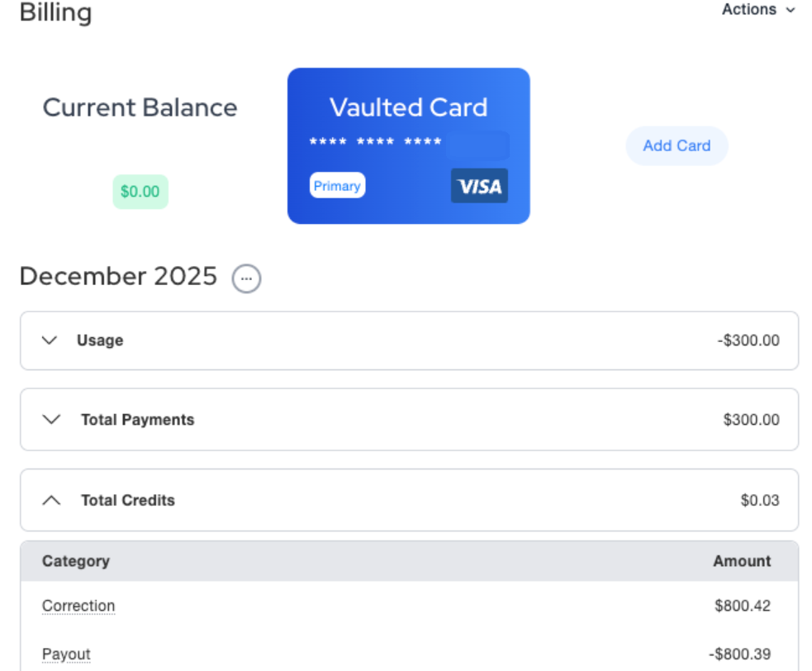
Task: Click the Payout category link
Action: pyautogui.click(x=66, y=654)
